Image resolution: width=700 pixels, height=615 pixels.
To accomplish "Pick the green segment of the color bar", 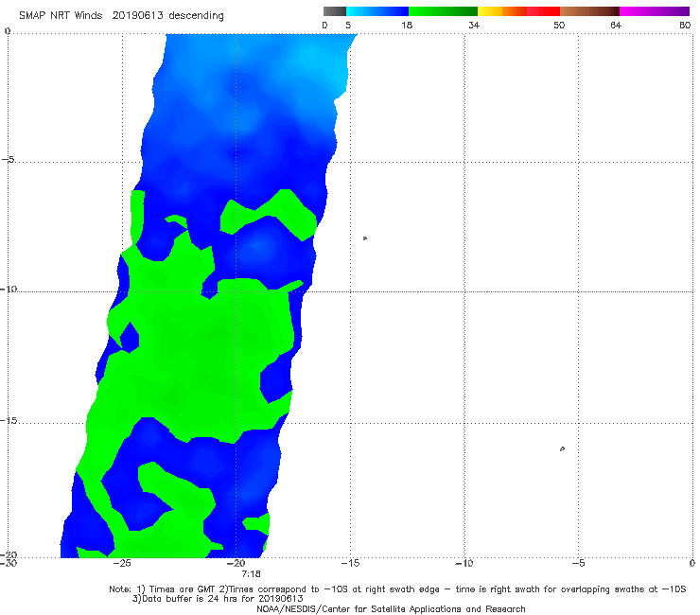I will pyautogui.click(x=443, y=11).
